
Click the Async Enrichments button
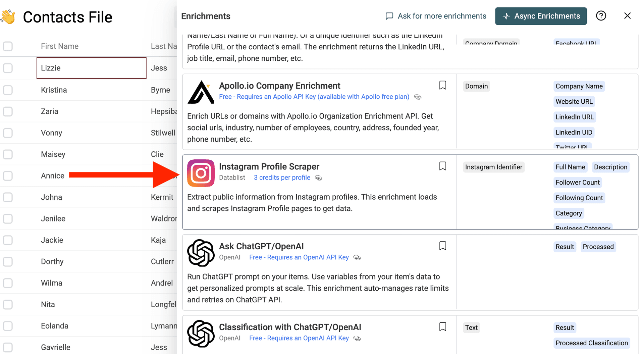541,16
